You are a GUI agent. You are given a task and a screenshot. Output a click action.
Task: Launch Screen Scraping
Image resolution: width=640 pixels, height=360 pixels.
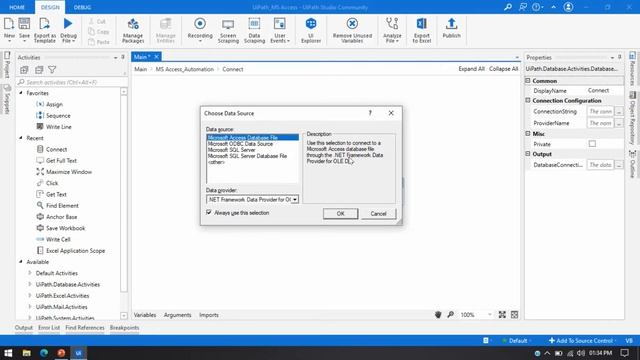(x=228, y=30)
